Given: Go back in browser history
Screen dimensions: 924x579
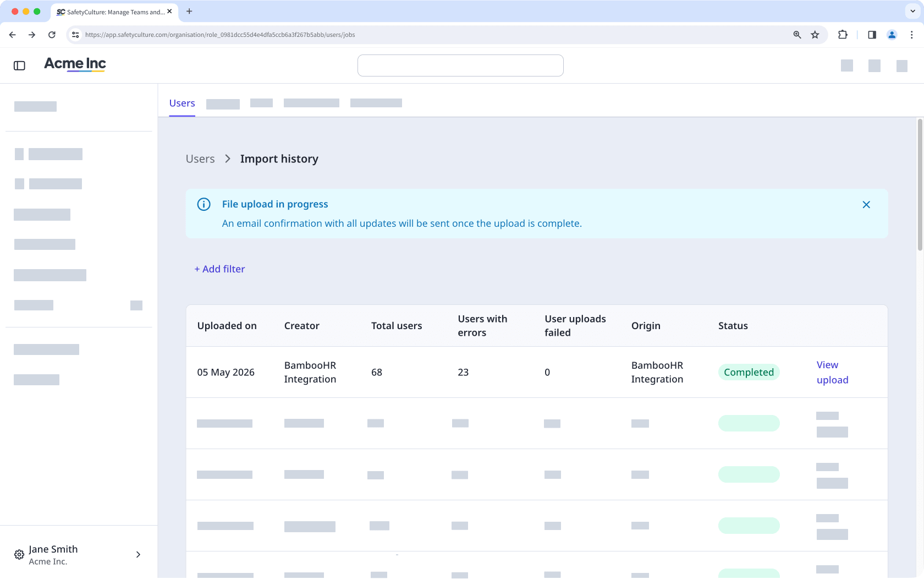Looking at the screenshot, I should point(12,35).
